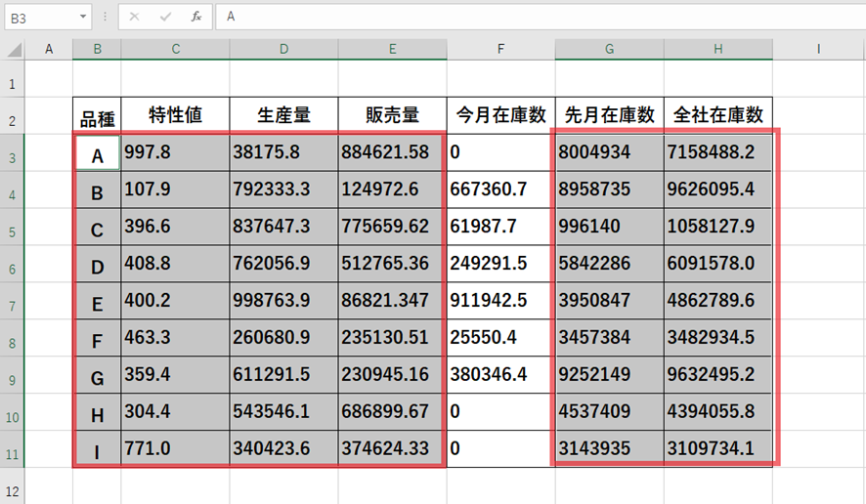Image resolution: width=866 pixels, height=504 pixels.
Task: Click cell with value 380346.4
Action: (501, 375)
